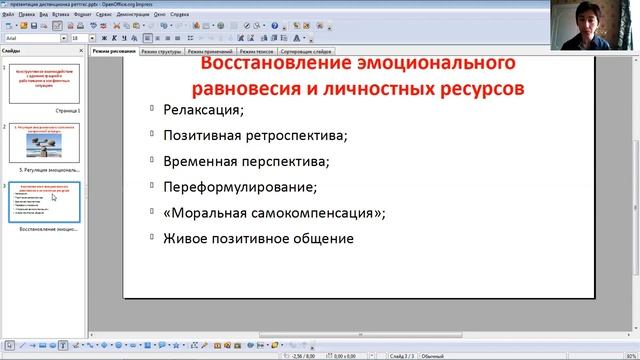Open the Файл menu

coord(8,14)
